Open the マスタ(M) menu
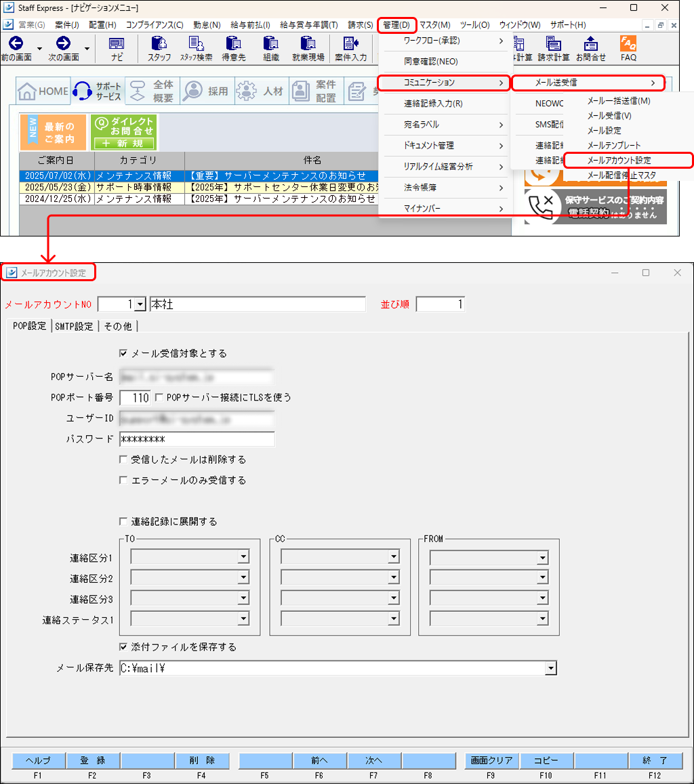The height and width of the screenshot is (784, 694). 434,24
